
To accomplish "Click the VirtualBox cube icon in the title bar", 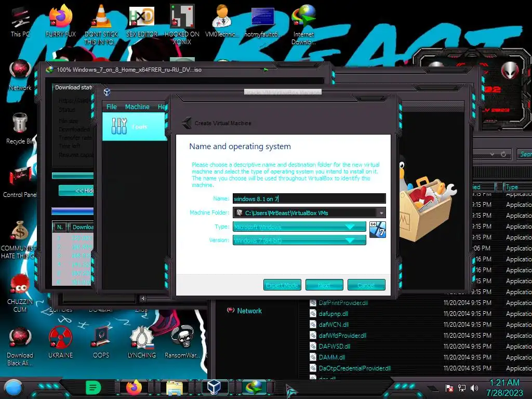I will click(x=107, y=92).
